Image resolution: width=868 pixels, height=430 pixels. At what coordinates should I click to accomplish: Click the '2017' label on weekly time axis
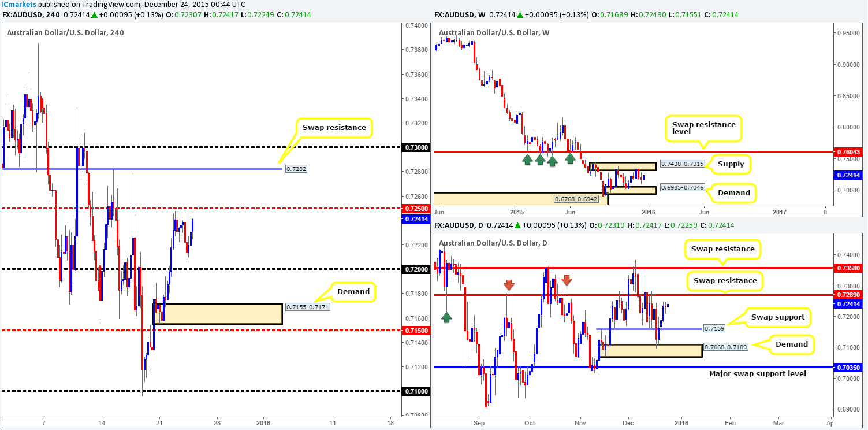pyautogui.click(x=779, y=212)
